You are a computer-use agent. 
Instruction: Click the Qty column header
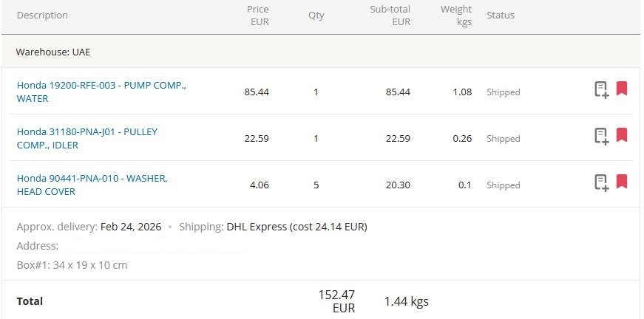(316, 16)
